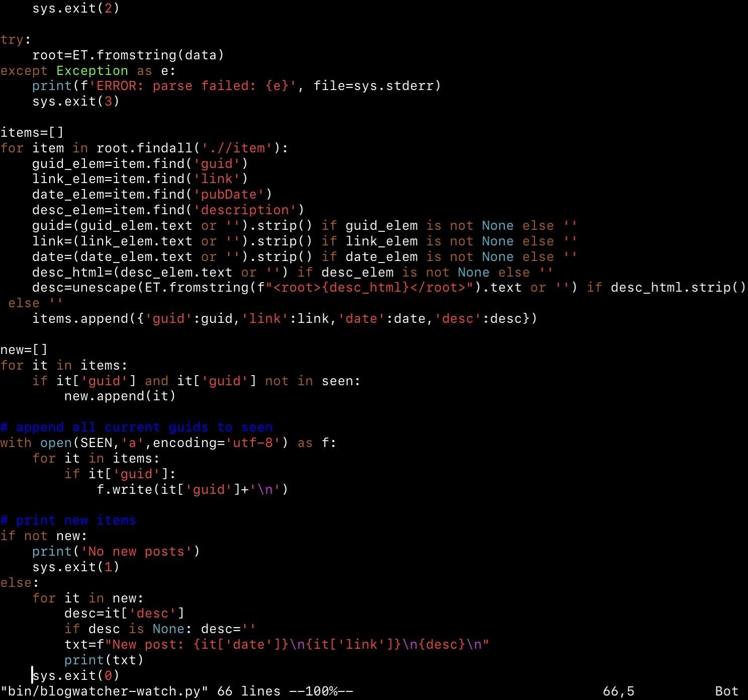Click the 'try:' keyword line

click(x=15, y=40)
